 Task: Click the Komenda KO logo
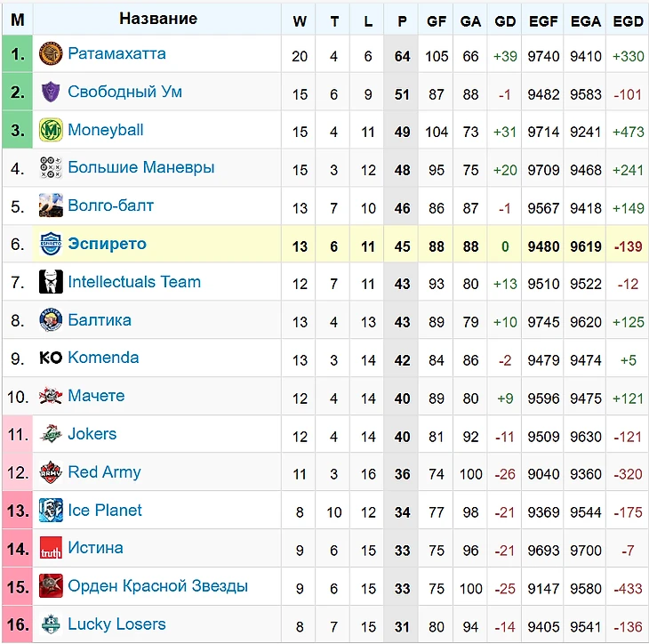click(x=51, y=358)
